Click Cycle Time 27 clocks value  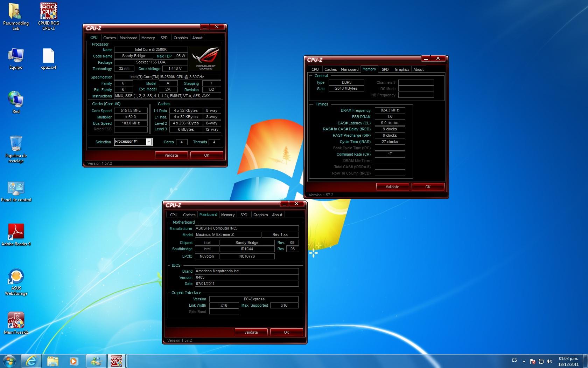point(390,142)
